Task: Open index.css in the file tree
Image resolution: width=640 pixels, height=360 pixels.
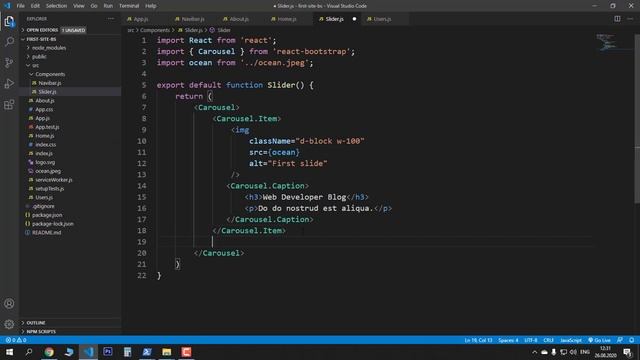Action: point(45,145)
